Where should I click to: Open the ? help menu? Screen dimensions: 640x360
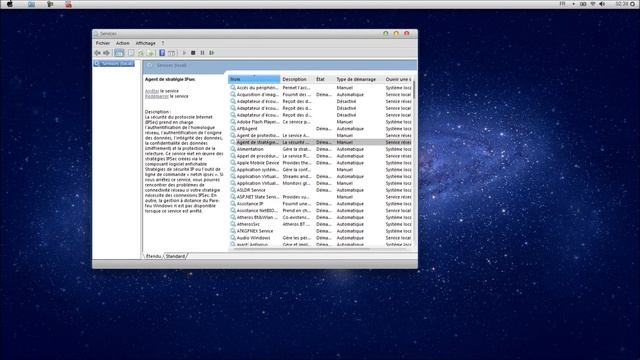(x=162, y=43)
